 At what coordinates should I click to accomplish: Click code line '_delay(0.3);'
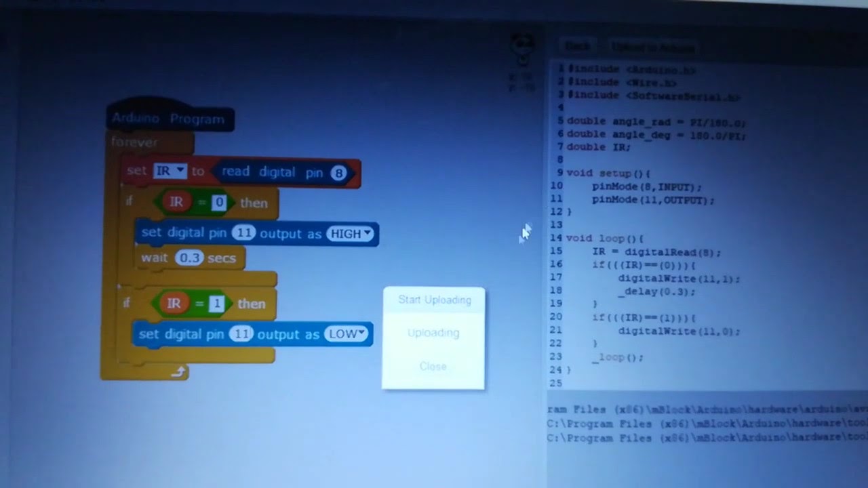[x=656, y=291]
